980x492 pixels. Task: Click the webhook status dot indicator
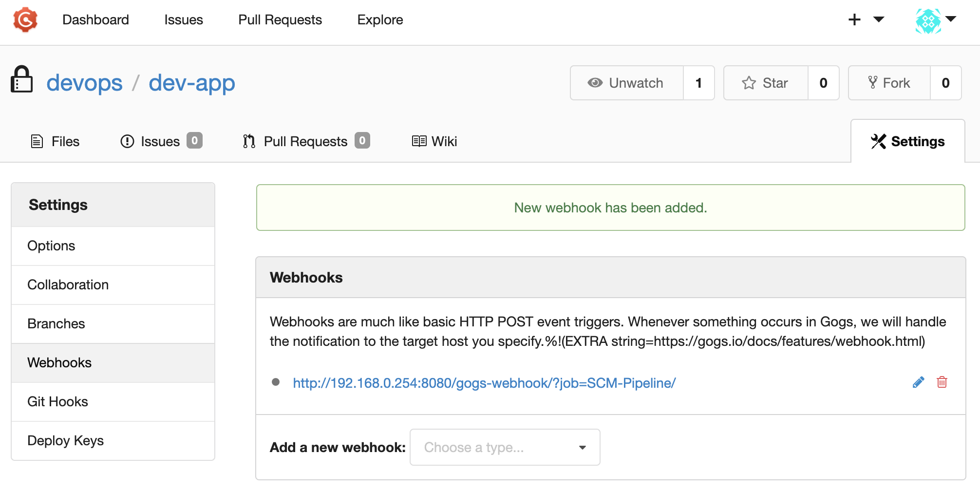coord(276,382)
